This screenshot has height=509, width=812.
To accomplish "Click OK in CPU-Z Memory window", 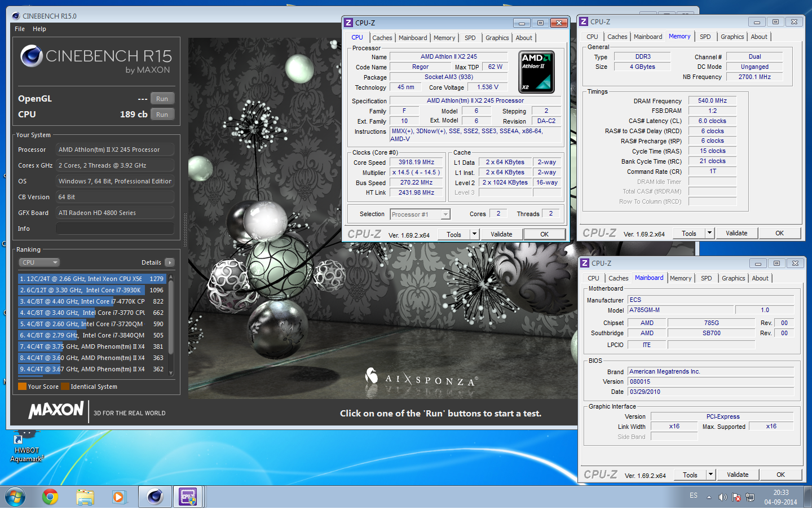I will [x=779, y=234].
